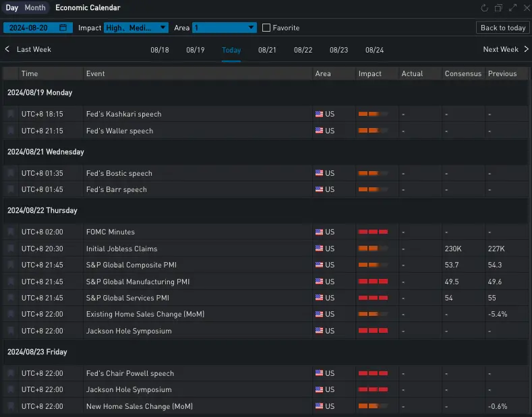Enable the Favorite checkbox
This screenshot has width=532, height=417.
[266, 28]
